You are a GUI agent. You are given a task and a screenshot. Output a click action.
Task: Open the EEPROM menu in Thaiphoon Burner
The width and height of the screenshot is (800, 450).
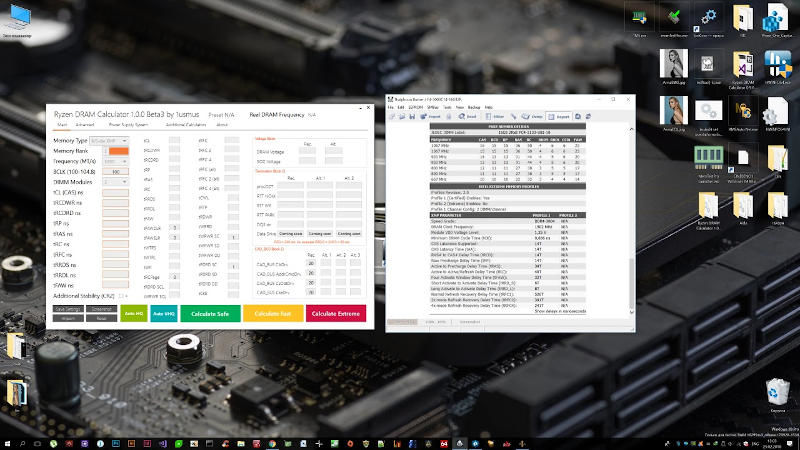(416, 108)
